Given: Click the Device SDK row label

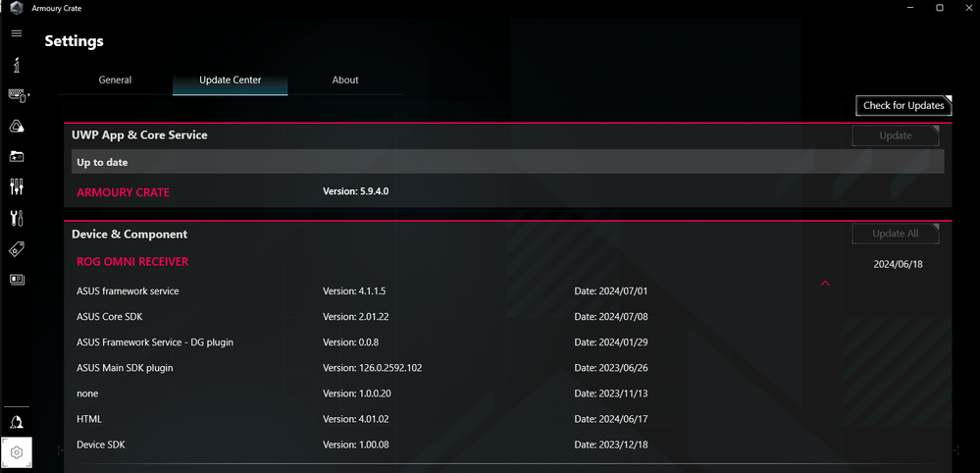Looking at the screenshot, I should (101, 445).
